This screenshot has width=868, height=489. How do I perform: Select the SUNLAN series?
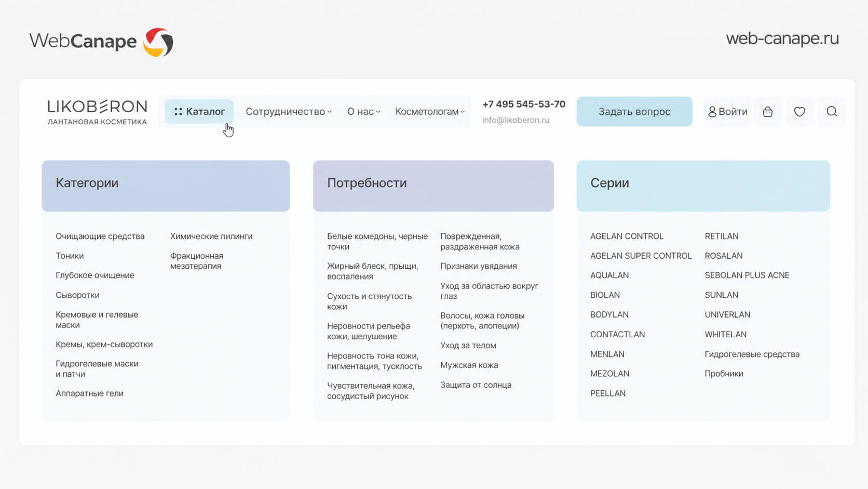click(x=722, y=295)
